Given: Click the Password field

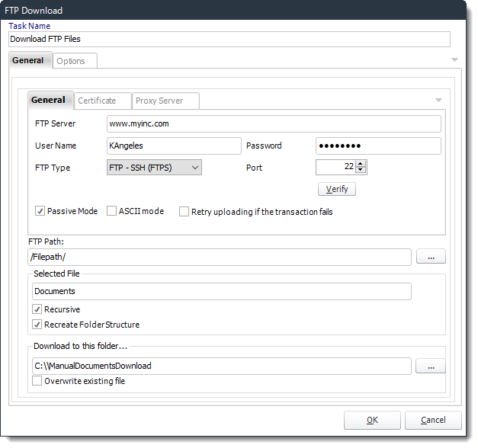Looking at the screenshot, I should pos(378,146).
